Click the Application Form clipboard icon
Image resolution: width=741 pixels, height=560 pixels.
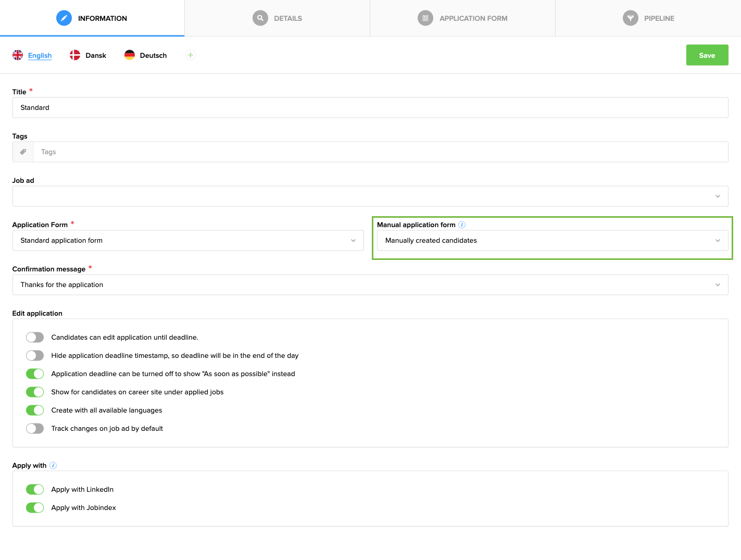click(425, 18)
